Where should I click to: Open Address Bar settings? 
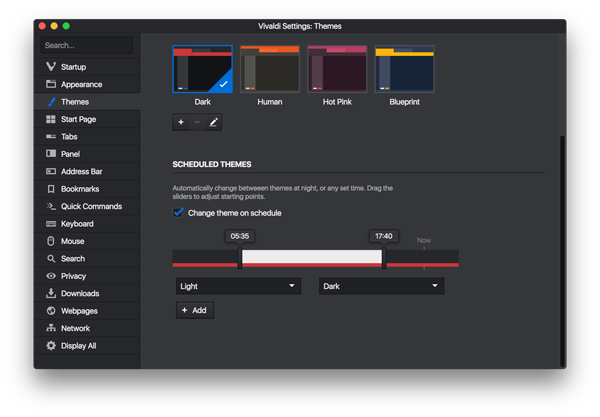point(87,171)
